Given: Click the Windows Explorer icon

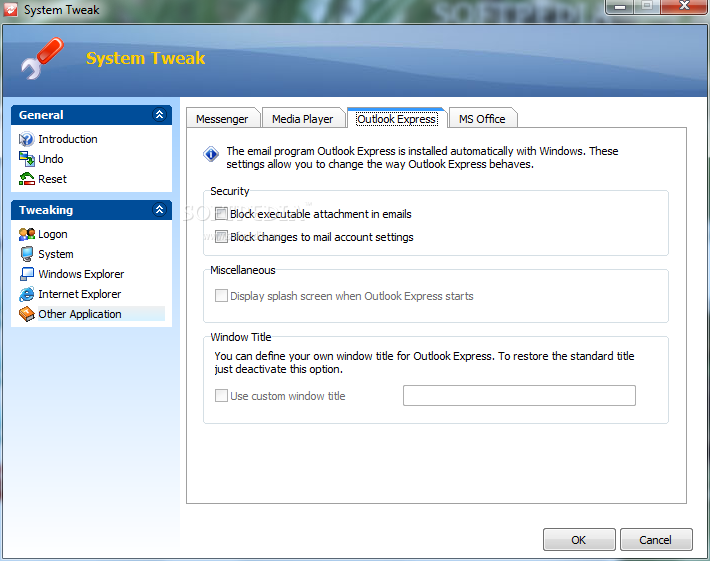Looking at the screenshot, I should (x=26, y=274).
